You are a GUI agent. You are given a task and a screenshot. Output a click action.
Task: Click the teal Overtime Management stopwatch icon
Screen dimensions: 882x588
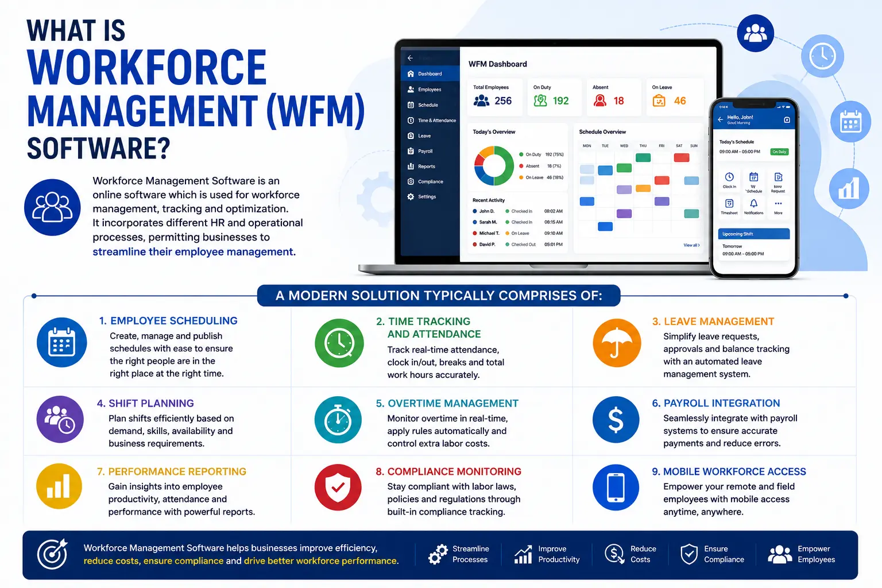[338, 419]
